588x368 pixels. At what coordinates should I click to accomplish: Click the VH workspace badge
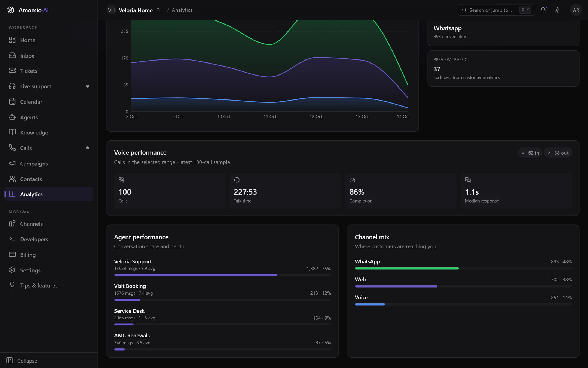click(111, 10)
